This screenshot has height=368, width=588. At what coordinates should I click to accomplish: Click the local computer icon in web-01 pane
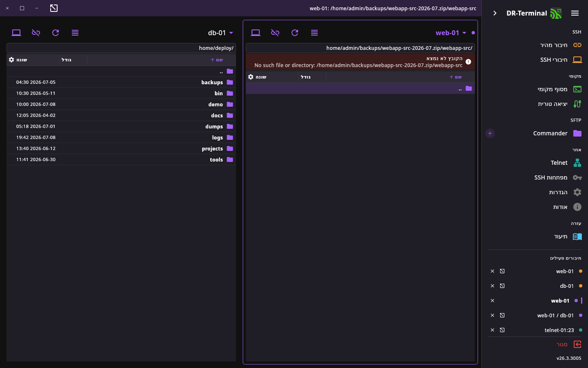point(256,33)
